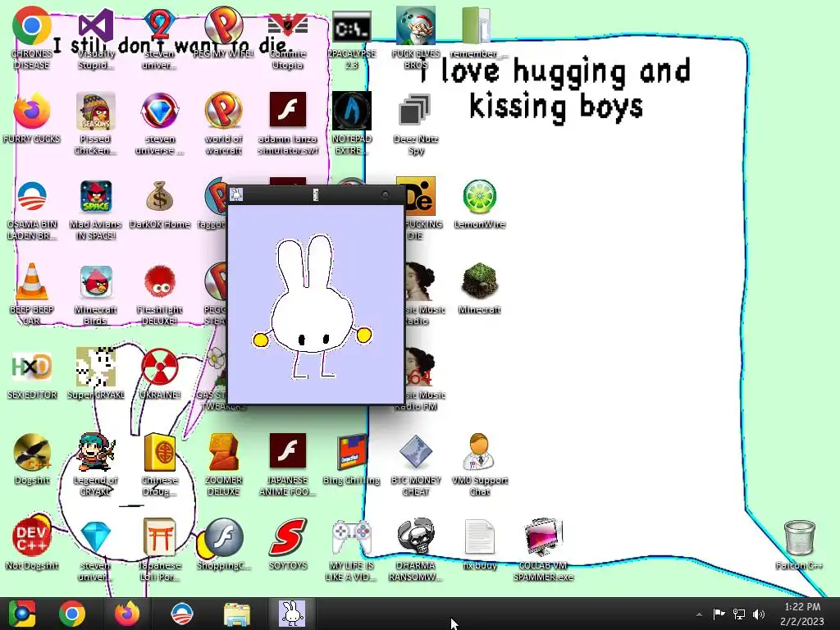Open the Visually Stupid desktop icon

(x=96, y=27)
